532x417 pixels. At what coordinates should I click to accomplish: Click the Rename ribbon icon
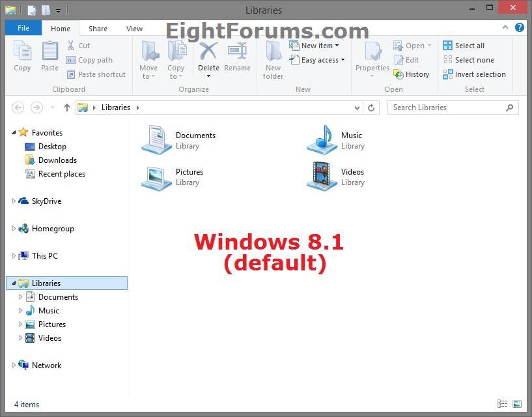click(x=237, y=51)
